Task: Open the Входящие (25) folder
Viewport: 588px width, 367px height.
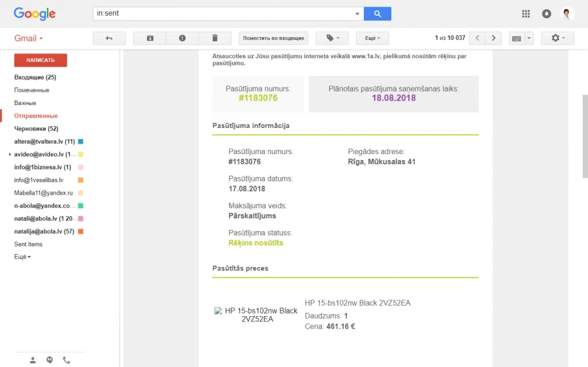Action: (35, 77)
